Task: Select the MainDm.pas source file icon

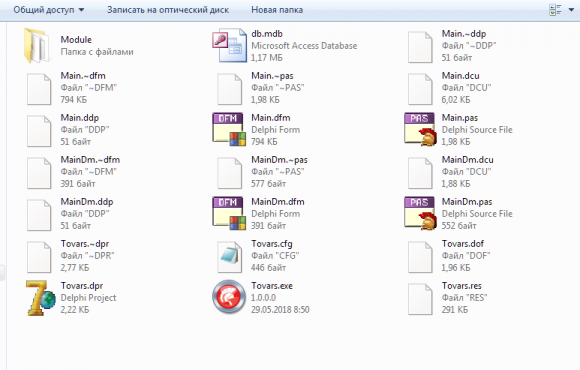Action: pos(420,213)
